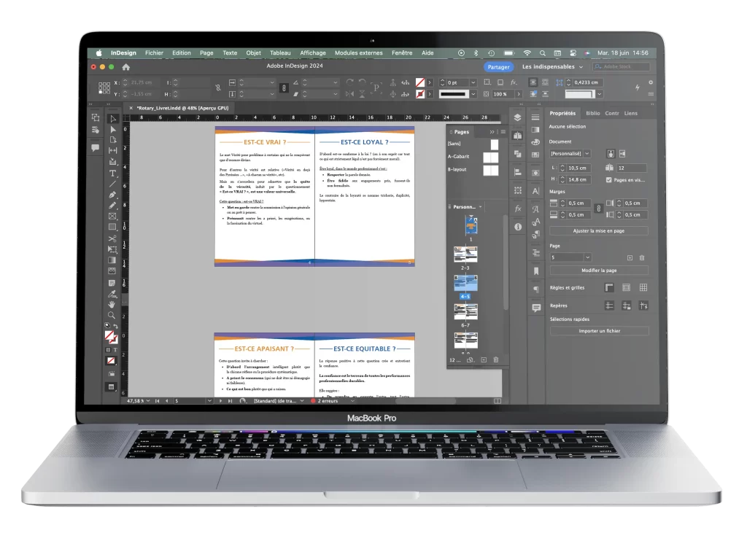Open the [Personnalisé] document preset dropdown

click(x=570, y=154)
